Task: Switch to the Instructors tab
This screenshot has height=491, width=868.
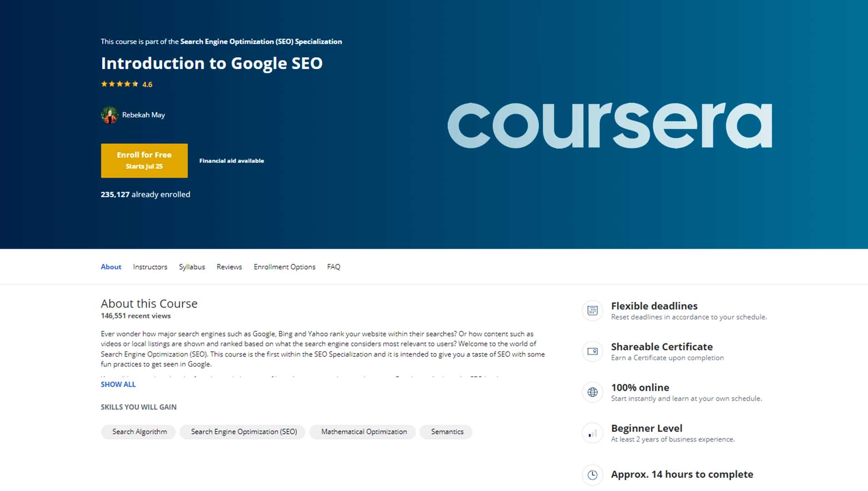Action: click(150, 267)
